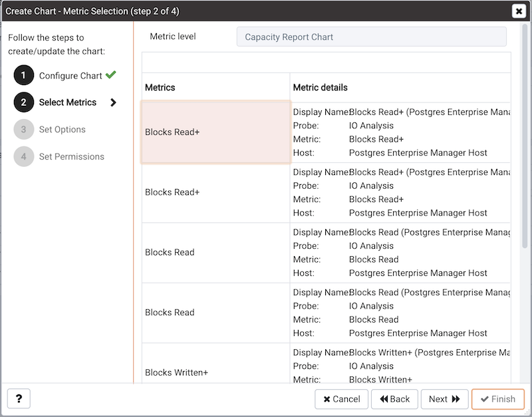Click the chevron arrow beside Select Metrics
Image resolution: width=532 pixels, height=417 pixels.
point(113,102)
